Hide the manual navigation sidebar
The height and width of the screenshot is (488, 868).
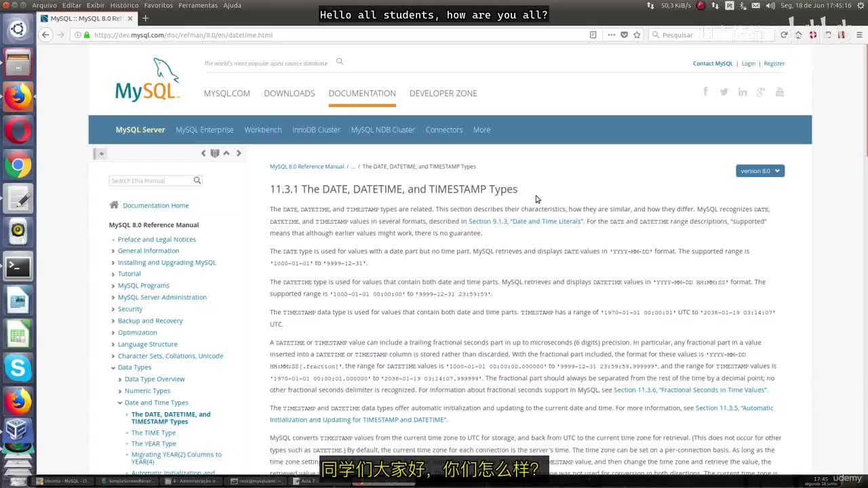point(101,153)
